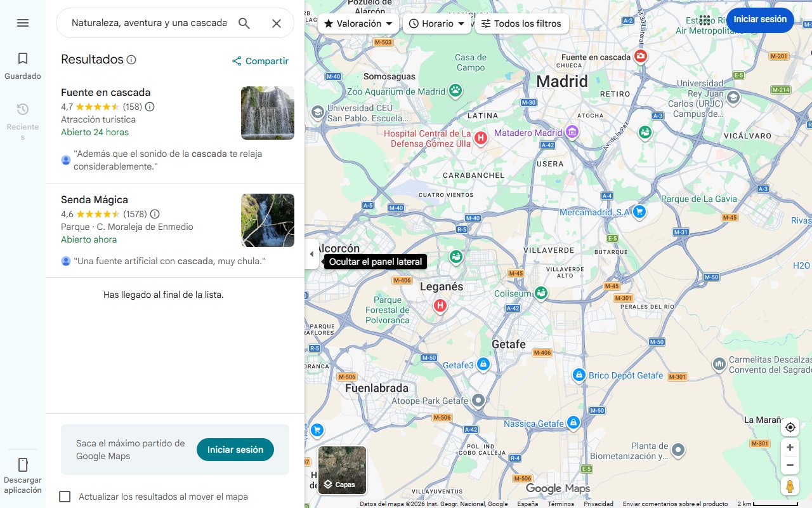Open saved places via the Guardado icon

(23, 63)
